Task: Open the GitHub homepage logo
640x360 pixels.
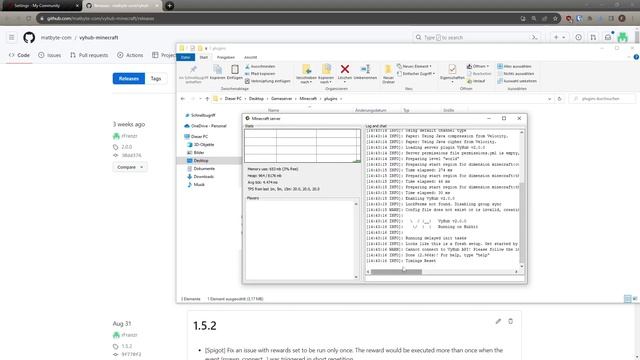Action: (29, 38)
